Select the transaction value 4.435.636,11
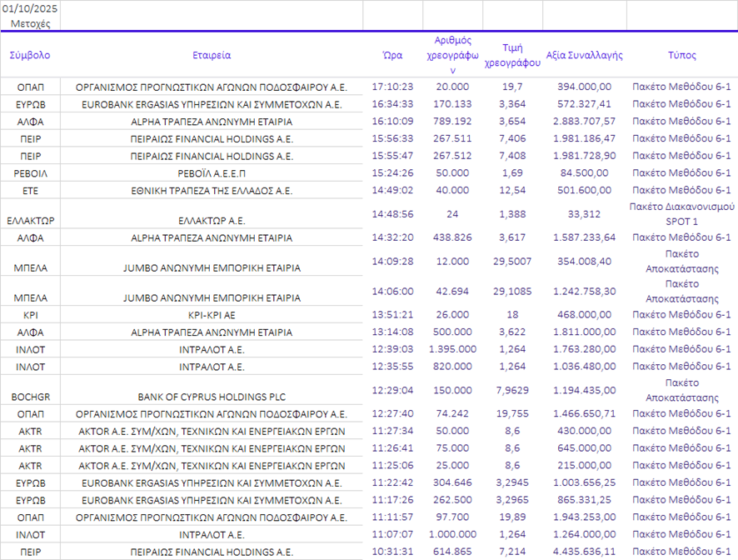738x560 pixels. tap(584, 552)
